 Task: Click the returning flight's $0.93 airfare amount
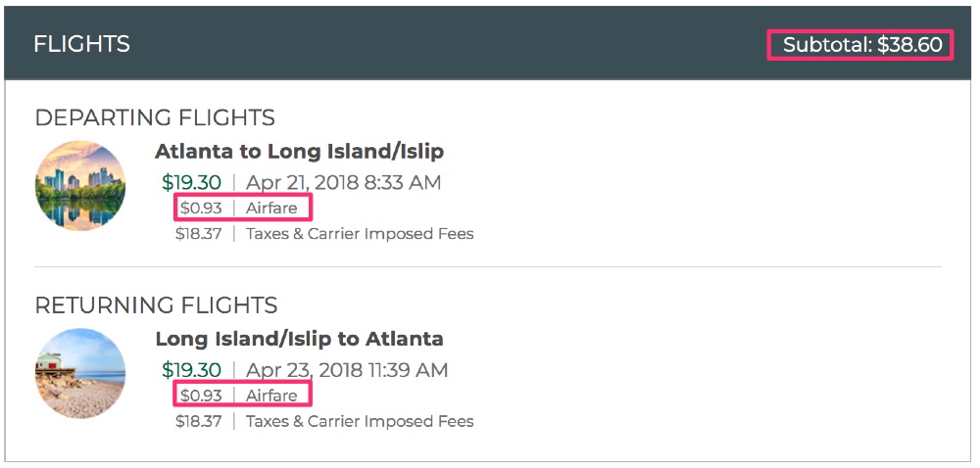coord(200,396)
